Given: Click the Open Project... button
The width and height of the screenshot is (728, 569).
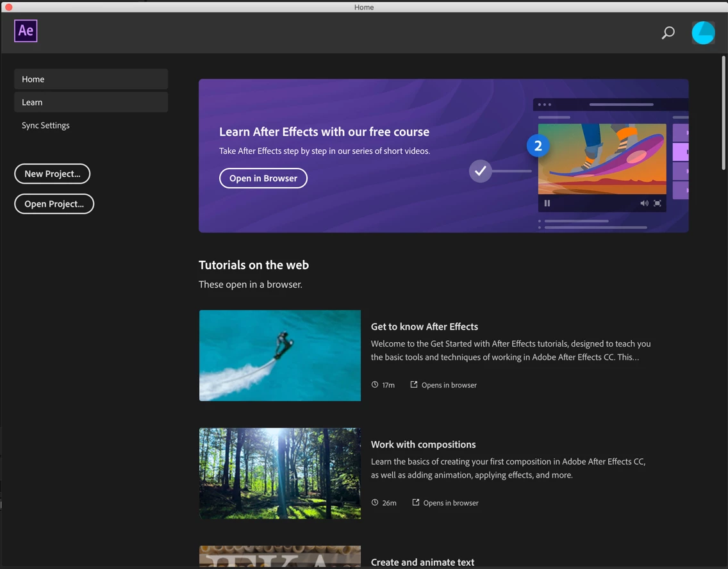Looking at the screenshot, I should pos(54,204).
